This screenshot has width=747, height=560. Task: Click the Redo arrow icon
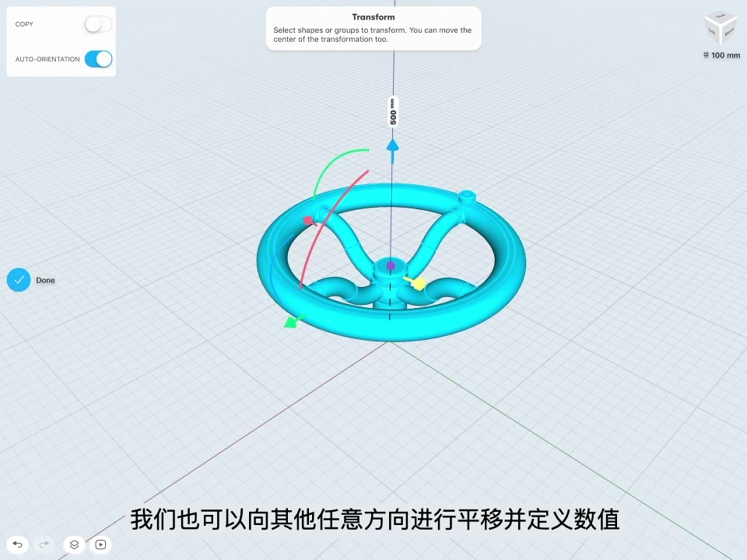point(44,544)
